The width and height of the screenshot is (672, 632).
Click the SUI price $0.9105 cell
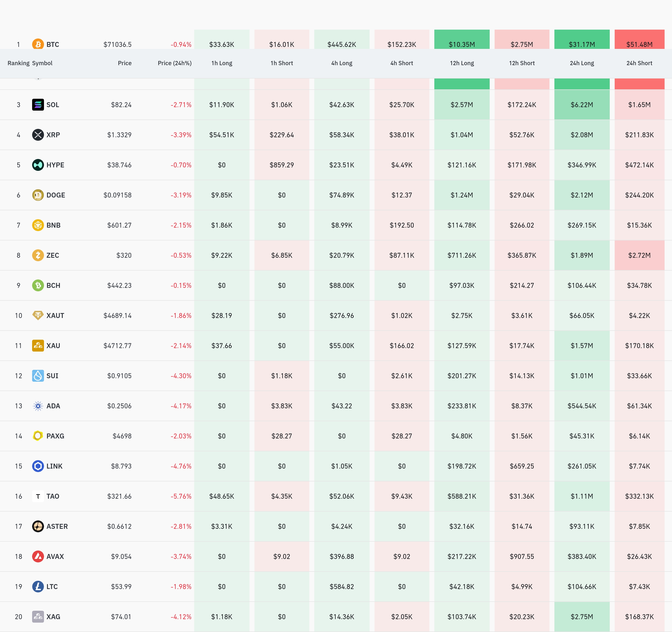click(x=119, y=376)
